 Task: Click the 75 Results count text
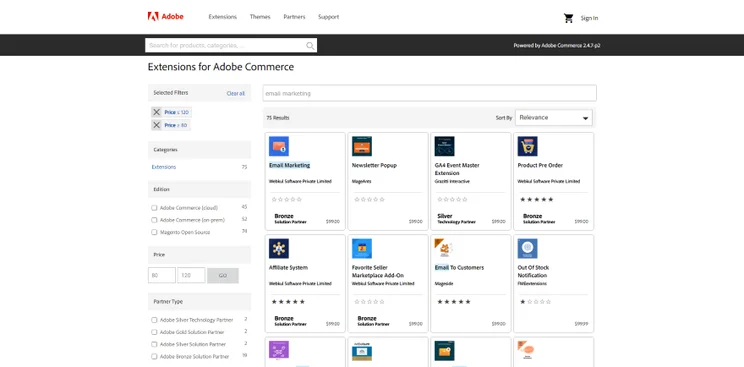278,118
